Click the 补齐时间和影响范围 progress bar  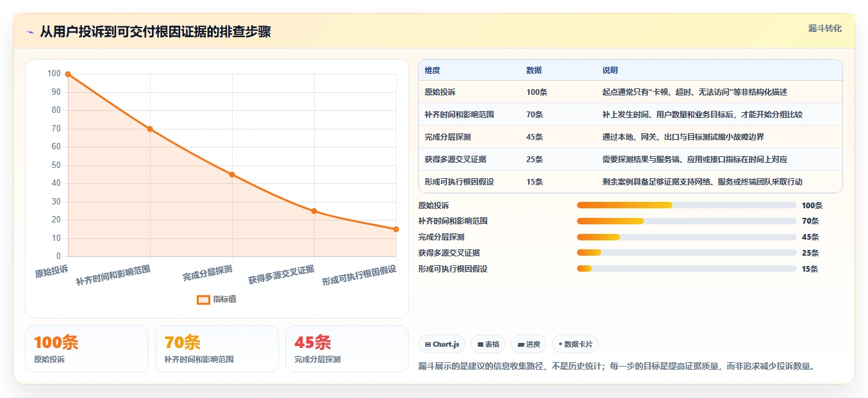687,221
